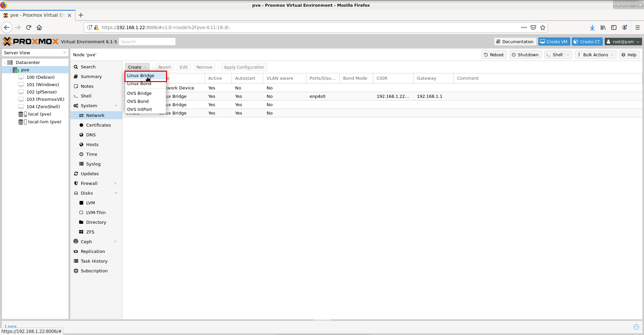Select Linux Bridge from the Create menu
644x335 pixels.
146,76
